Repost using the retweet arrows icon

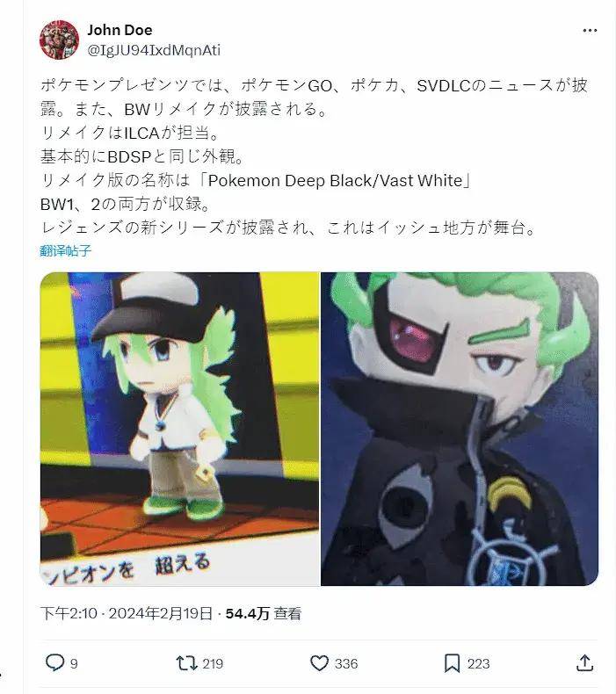tap(186, 663)
